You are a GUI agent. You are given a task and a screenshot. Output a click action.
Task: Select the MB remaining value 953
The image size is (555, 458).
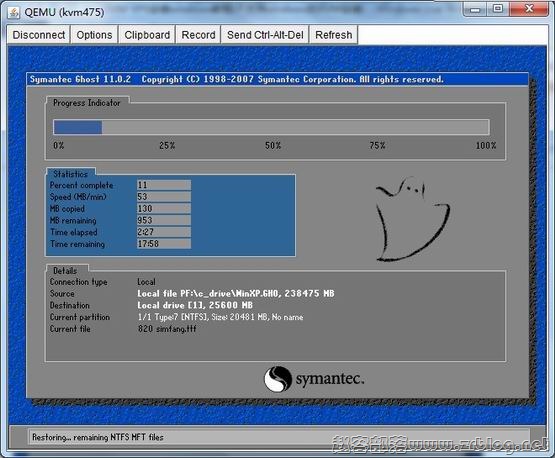pos(164,220)
